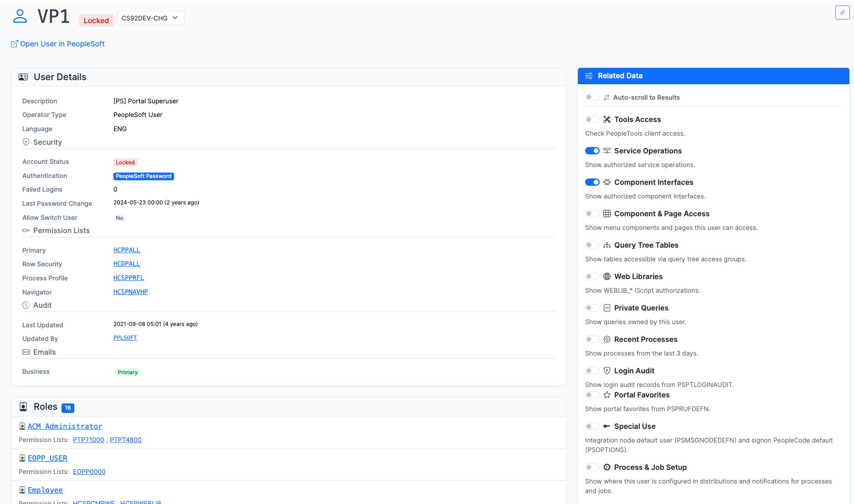Image resolution: width=854 pixels, height=504 pixels.
Task: Click the Related Data panel header
Action: (714, 76)
